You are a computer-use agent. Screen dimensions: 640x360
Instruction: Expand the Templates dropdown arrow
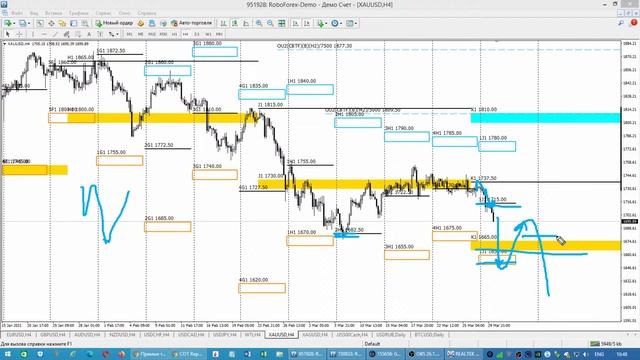(x=356, y=23)
